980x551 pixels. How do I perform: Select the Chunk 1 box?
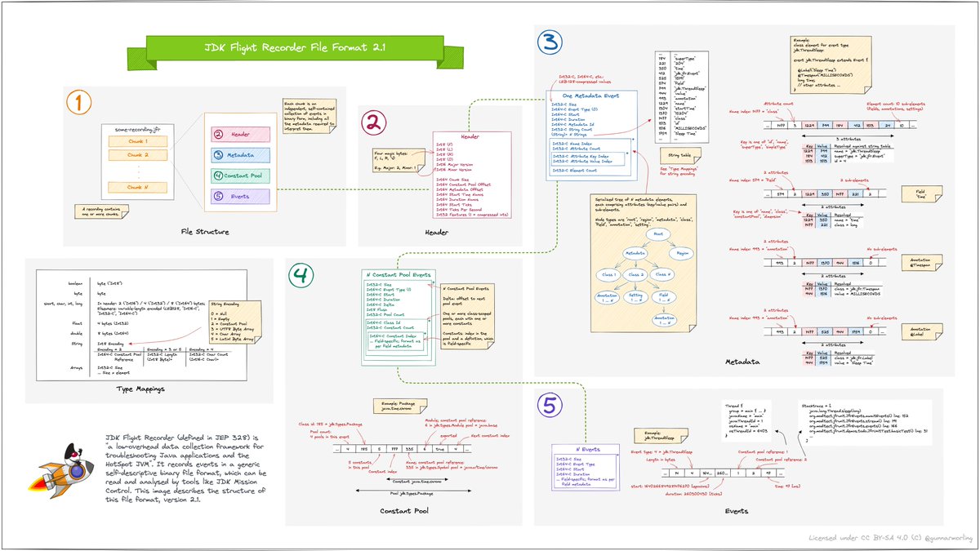(137, 141)
